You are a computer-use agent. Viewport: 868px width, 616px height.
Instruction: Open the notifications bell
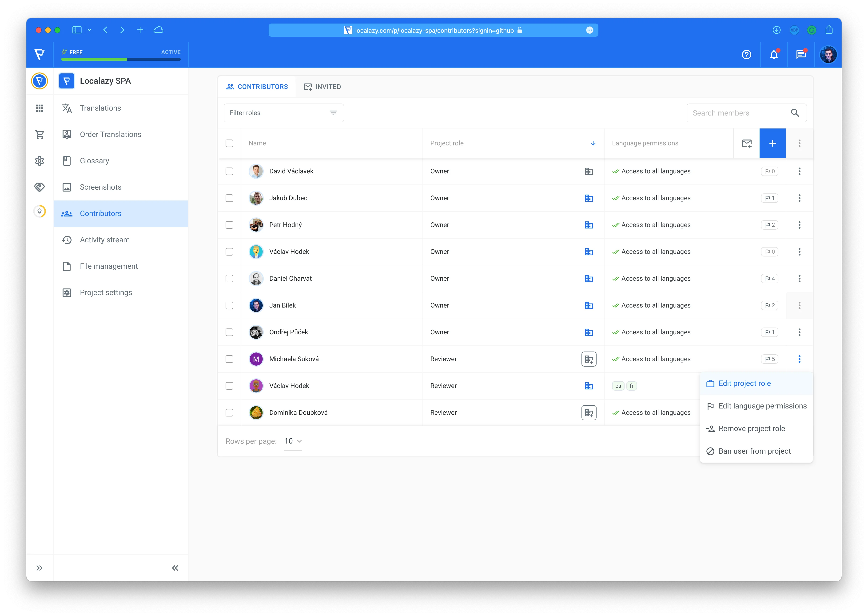click(x=774, y=55)
